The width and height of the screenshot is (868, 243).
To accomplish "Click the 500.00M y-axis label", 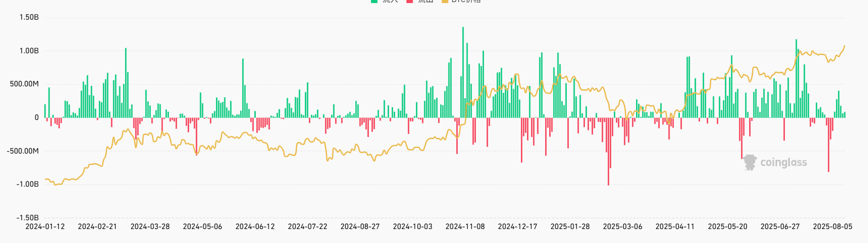I will coord(24,84).
